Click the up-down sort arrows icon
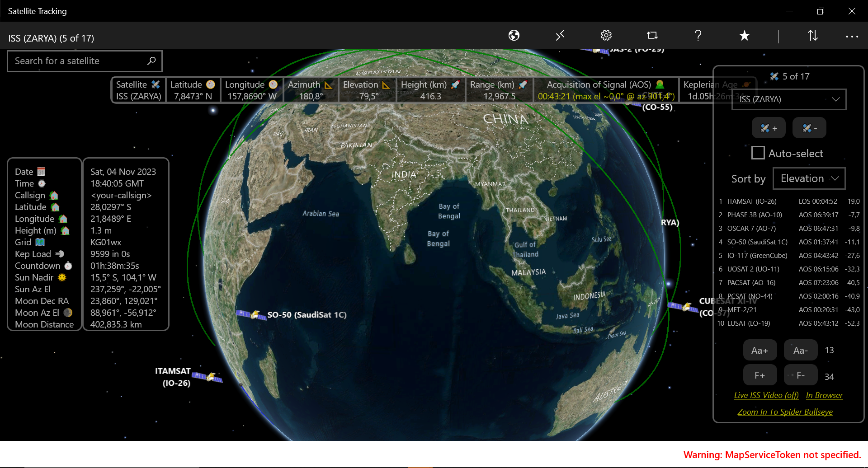The height and width of the screenshot is (468, 868). click(812, 35)
